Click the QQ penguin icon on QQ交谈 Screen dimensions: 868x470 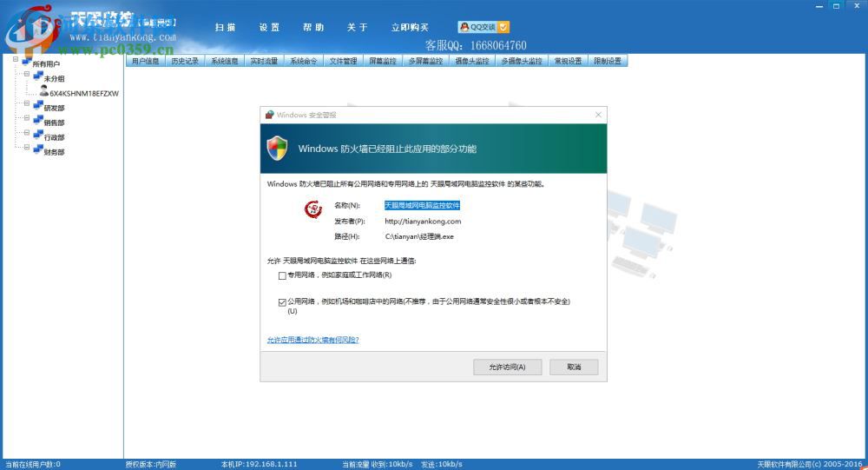(464, 27)
